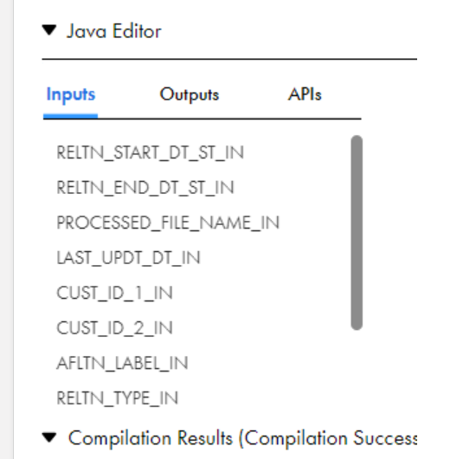Select the RELTN_START_DT_ST_IN input field
476x459 pixels.
point(151,152)
